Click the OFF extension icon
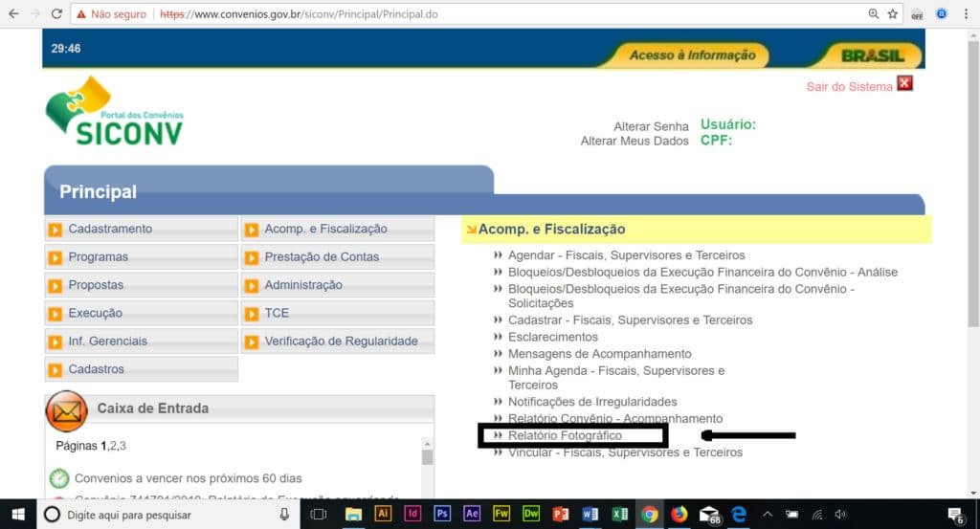980x529 pixels. click(x=917, y=14)
